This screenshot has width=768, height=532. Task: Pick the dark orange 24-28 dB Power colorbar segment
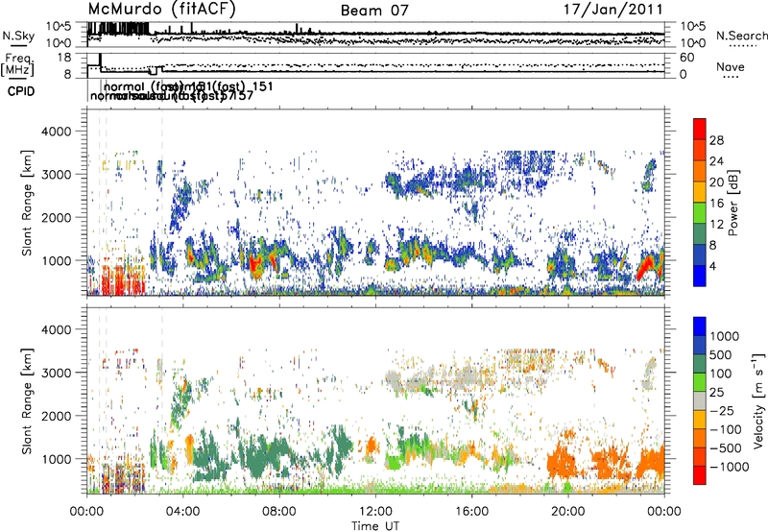700,151
